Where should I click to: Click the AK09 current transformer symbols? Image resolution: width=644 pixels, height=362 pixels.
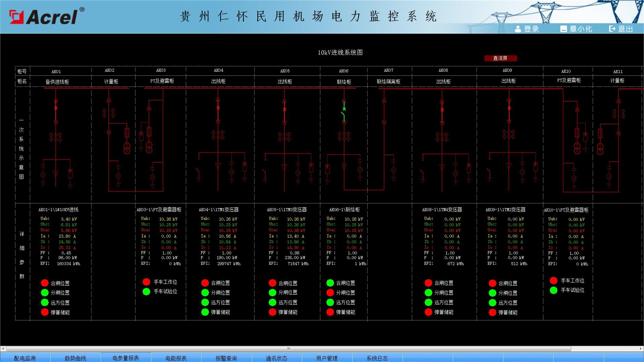pos(509,134)
